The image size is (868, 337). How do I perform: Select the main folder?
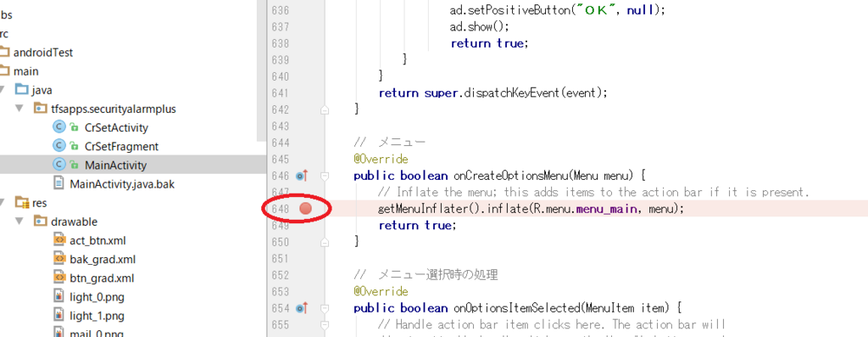26,71
